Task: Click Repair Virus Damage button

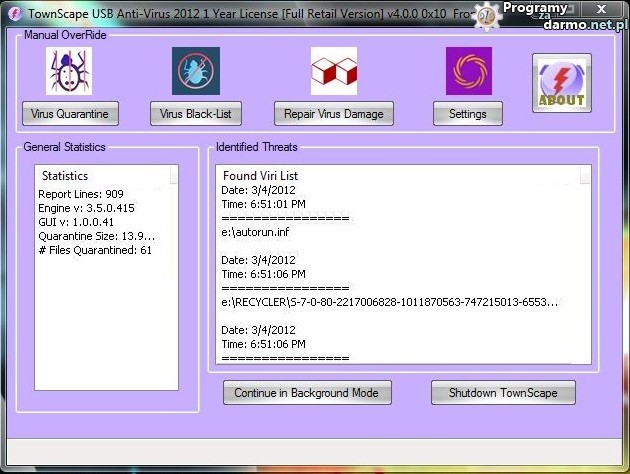Action: (x=333, y=114)
